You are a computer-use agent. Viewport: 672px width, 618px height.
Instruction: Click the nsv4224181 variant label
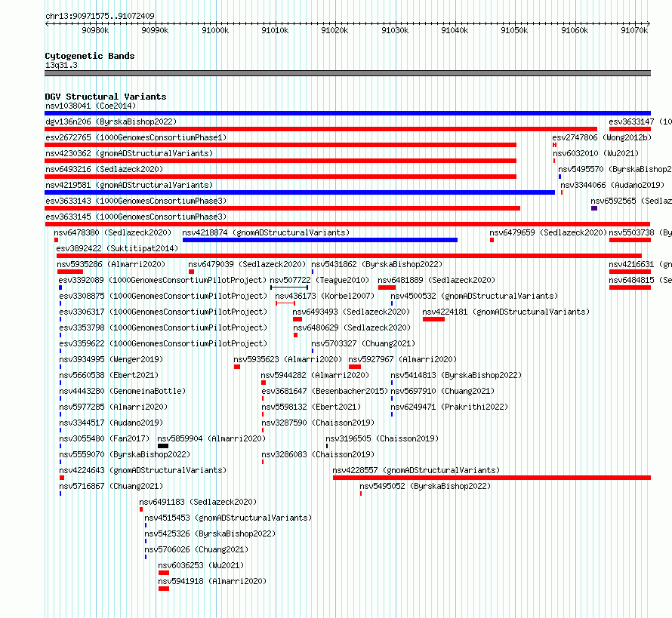tap(506, 312)
